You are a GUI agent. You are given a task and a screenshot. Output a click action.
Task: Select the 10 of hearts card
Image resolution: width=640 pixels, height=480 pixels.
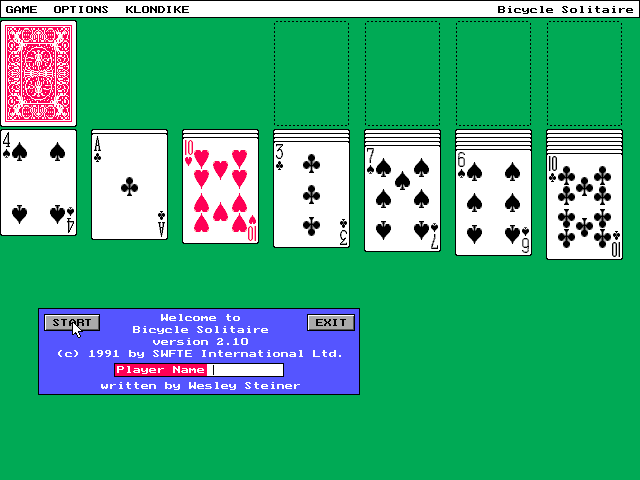pos(220,191)
